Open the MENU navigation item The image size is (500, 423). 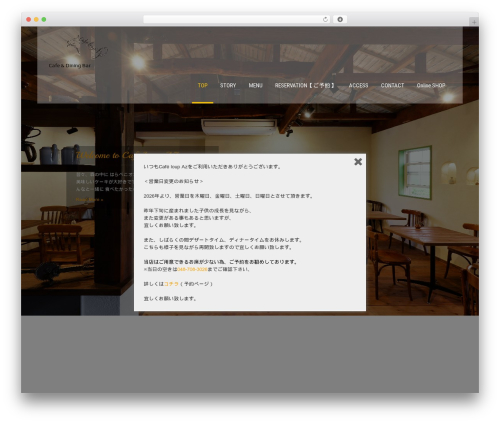255,86
